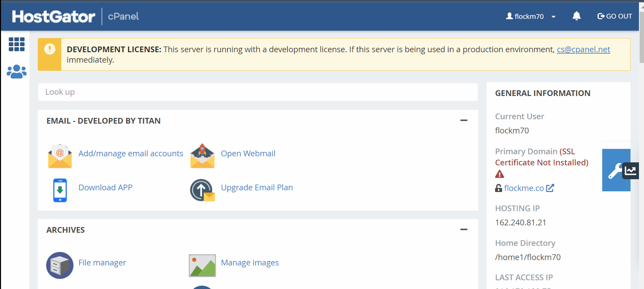Open the User Manager people icon
Image resolution: width=644 pixels, height=289 pixels.
17,71
